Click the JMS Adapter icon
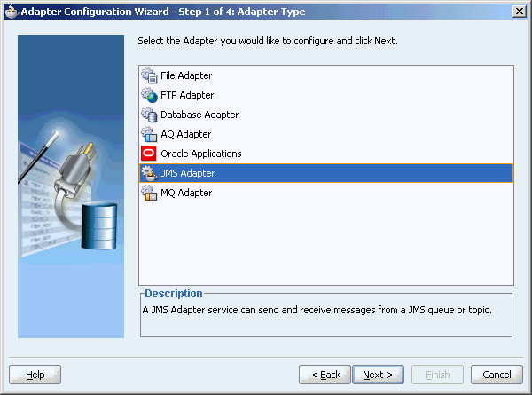 tap(149, 173)
